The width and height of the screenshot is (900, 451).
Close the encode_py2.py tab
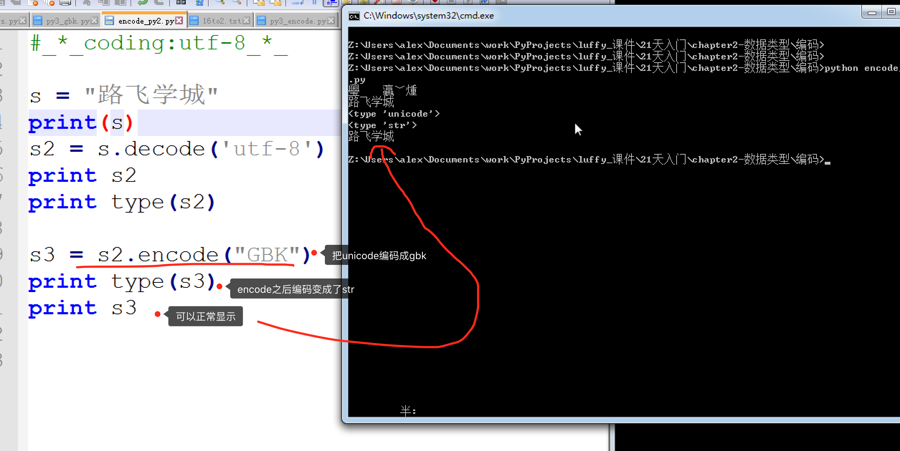point(179,20)
